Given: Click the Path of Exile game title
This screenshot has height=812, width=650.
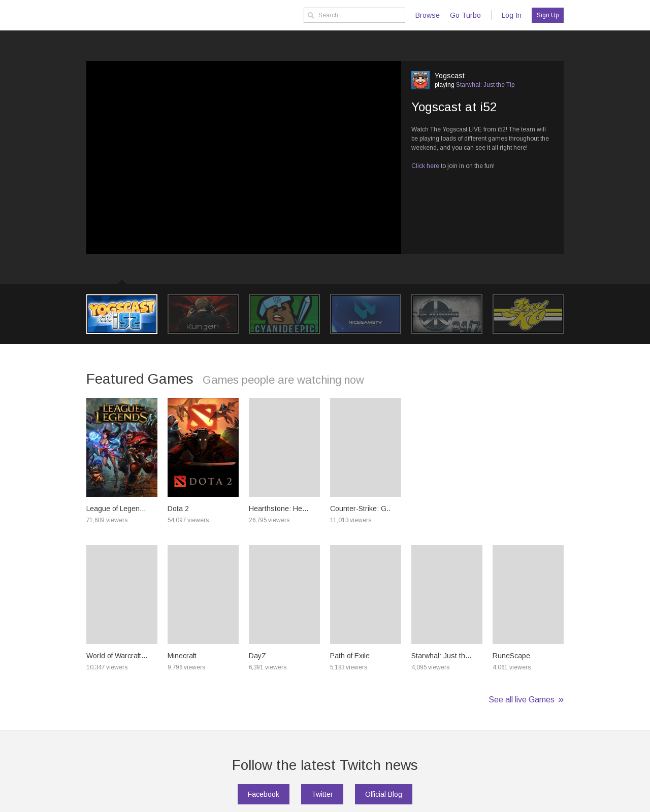Looking at the screenshot, I should [350, 656].
